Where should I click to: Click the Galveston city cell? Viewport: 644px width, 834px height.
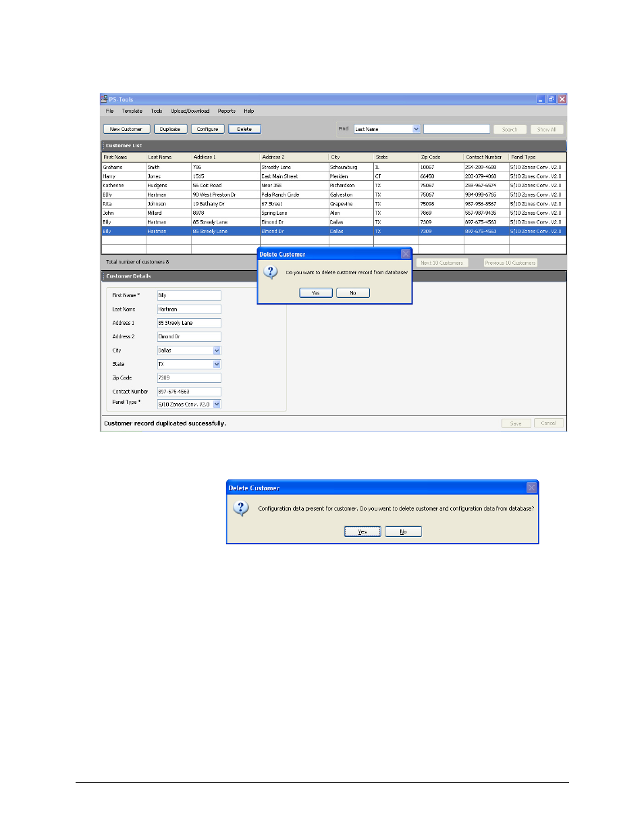tap(351, 194)
